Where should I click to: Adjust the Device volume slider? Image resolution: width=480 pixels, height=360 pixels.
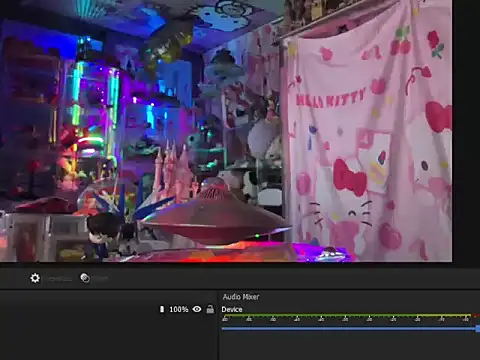351,329
